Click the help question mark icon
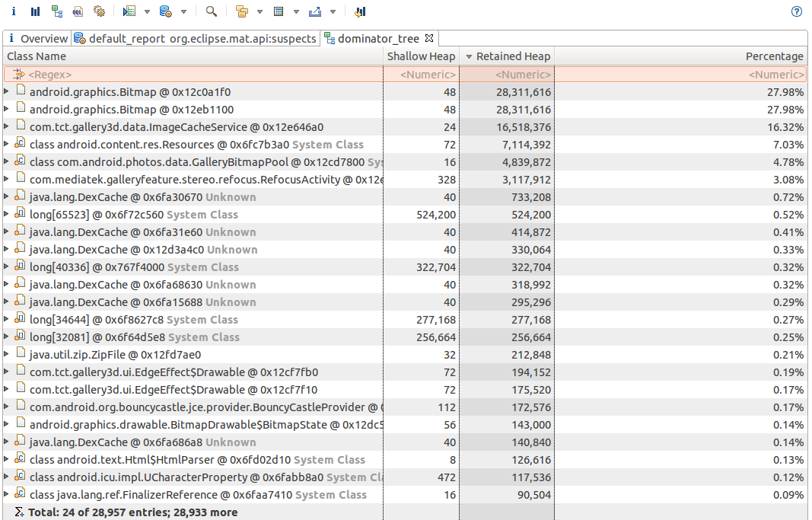The image size is (812, 520). coord(797,11)
